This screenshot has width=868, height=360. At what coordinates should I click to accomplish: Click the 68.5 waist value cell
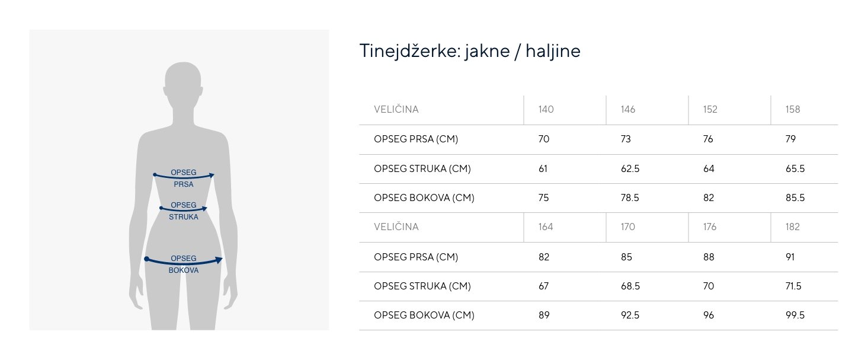click(630, 286)
